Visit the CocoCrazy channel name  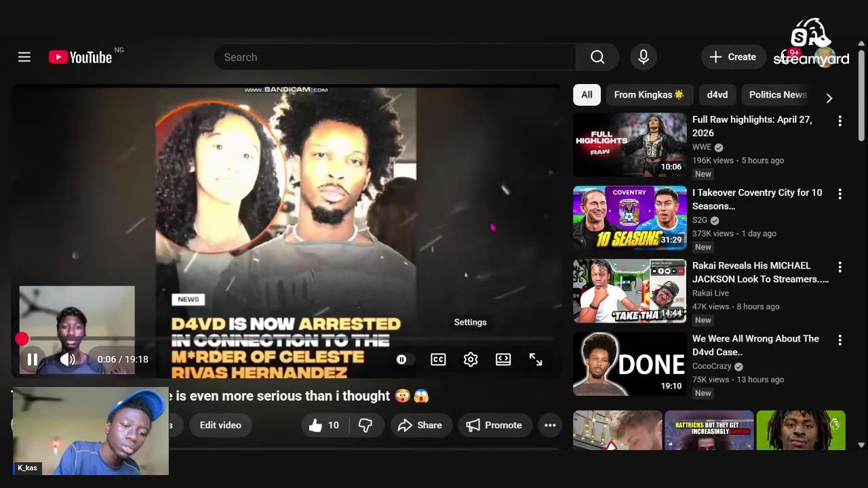click(711, 367)
